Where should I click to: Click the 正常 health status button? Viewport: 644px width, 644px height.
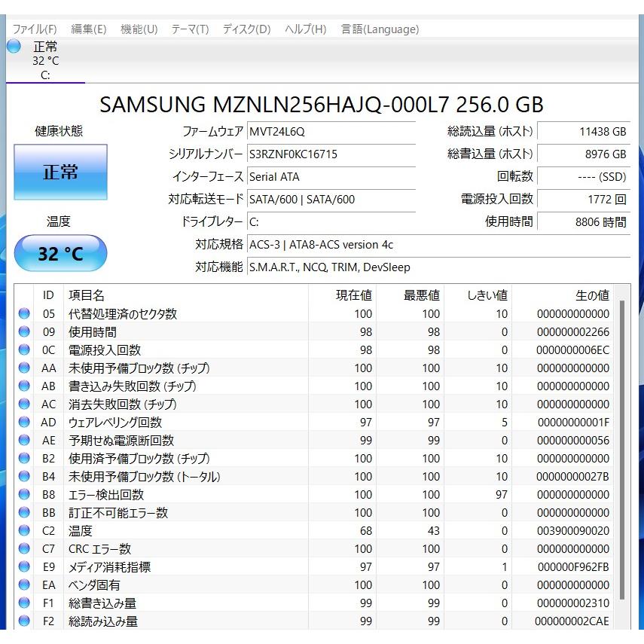tap(60, 172)
